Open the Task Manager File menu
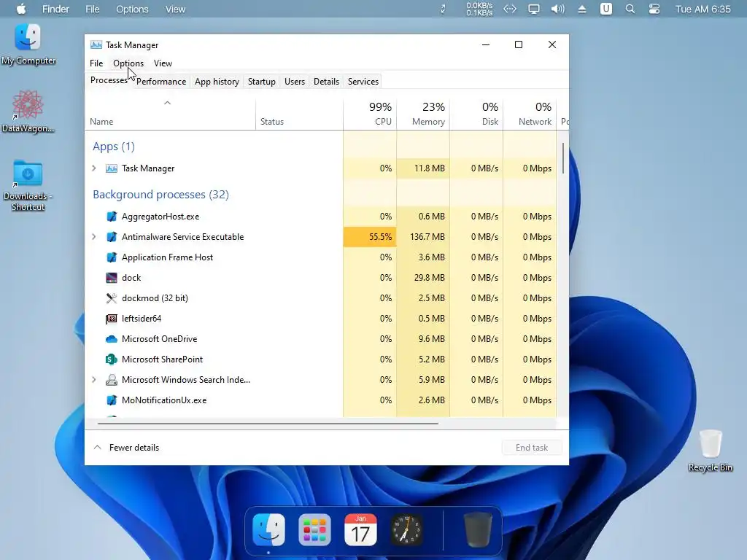This screenshot has width=747, height=560. point(96,63)
